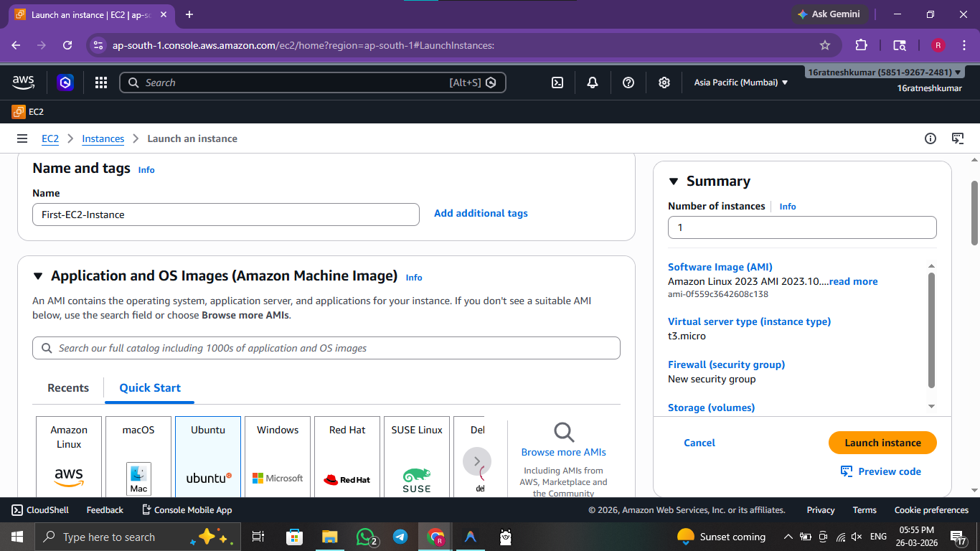The width and height of the screenshot is (980, 551).
Task: Open Telegram from taskbar
Action: 400,537
